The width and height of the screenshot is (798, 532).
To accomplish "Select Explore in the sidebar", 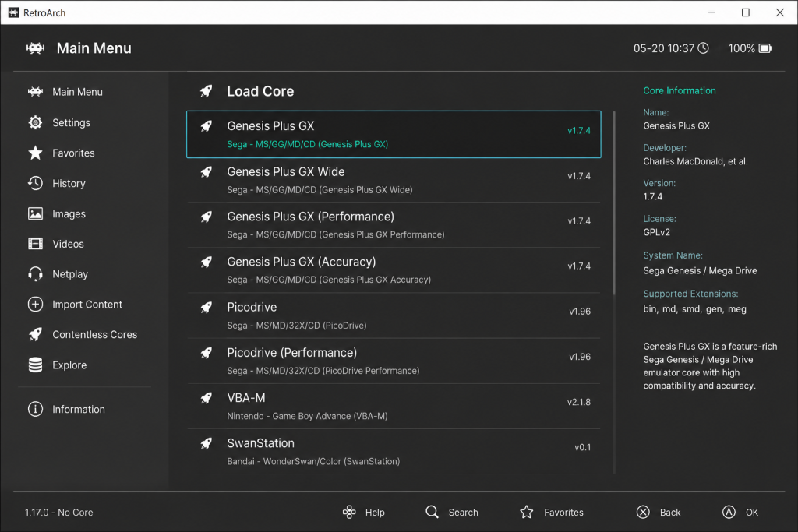I will coord(84,365).
